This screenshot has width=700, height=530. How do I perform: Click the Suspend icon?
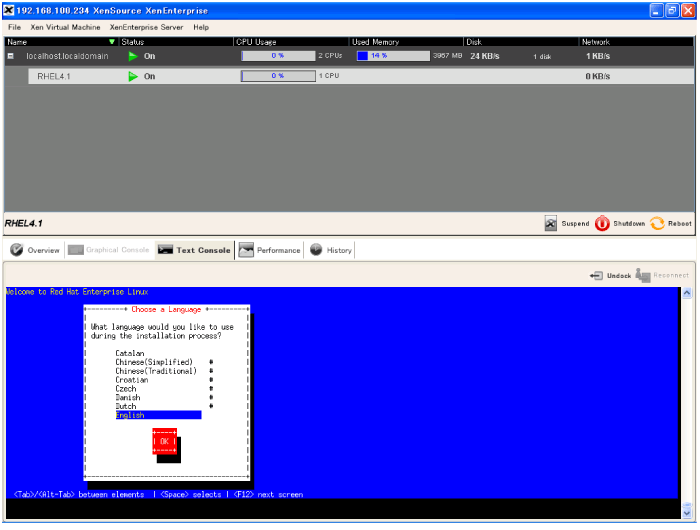550,223
